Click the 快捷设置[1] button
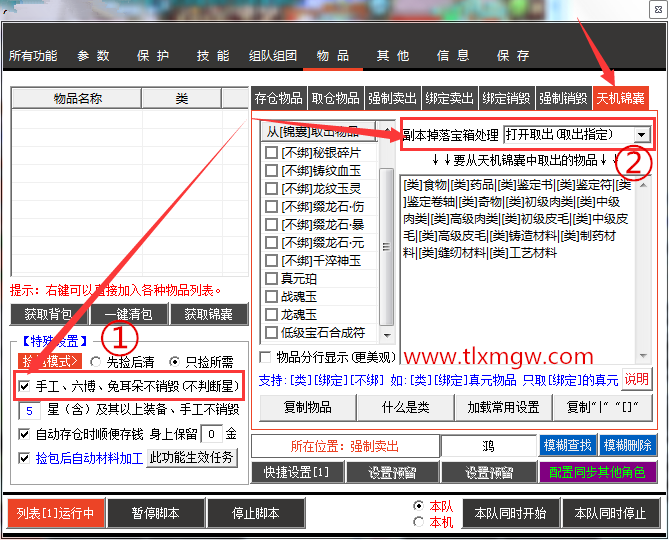Image resolution: width=669 pixels, height=540 pixels. 297,472
